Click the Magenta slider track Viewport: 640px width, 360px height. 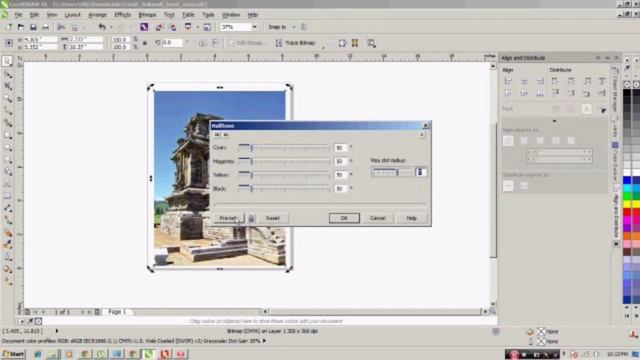click(x=284, y=162)
